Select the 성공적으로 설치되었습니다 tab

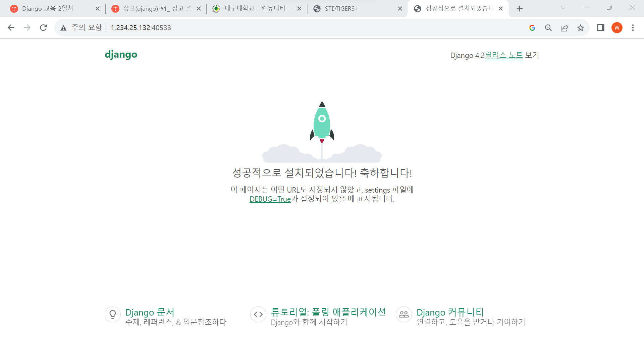pyautogui.click(x=459, y=9)
